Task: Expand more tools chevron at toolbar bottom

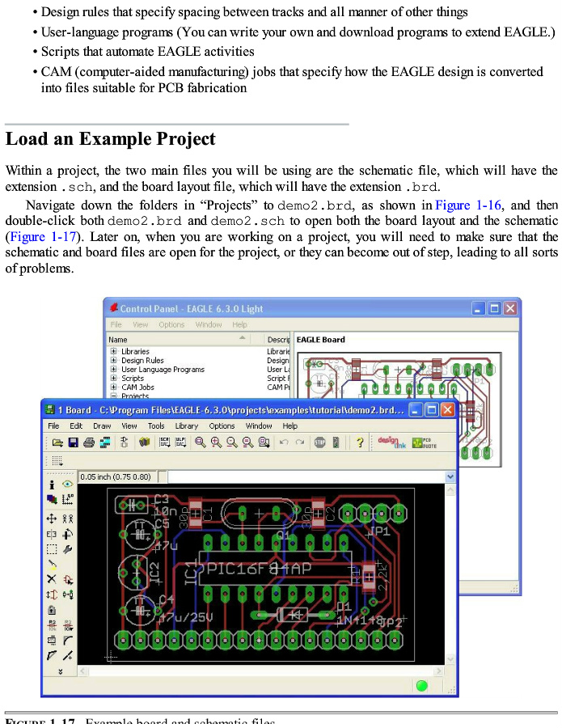Action: [x=60, y=671]
